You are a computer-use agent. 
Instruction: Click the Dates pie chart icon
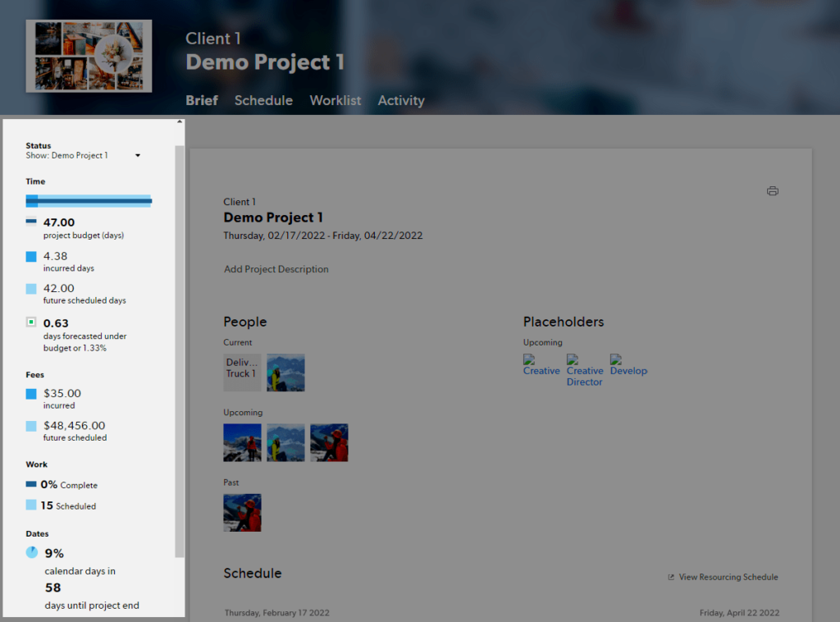click(32, 552)
